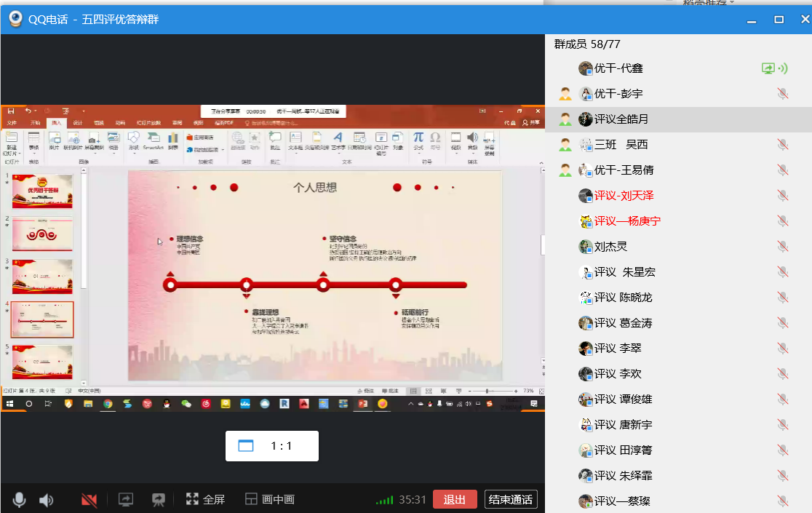Viewport: 812px width, 513px height.
Task: Click the 屏幕录制 screen recording icon
Action: click(x=490, y=143)
